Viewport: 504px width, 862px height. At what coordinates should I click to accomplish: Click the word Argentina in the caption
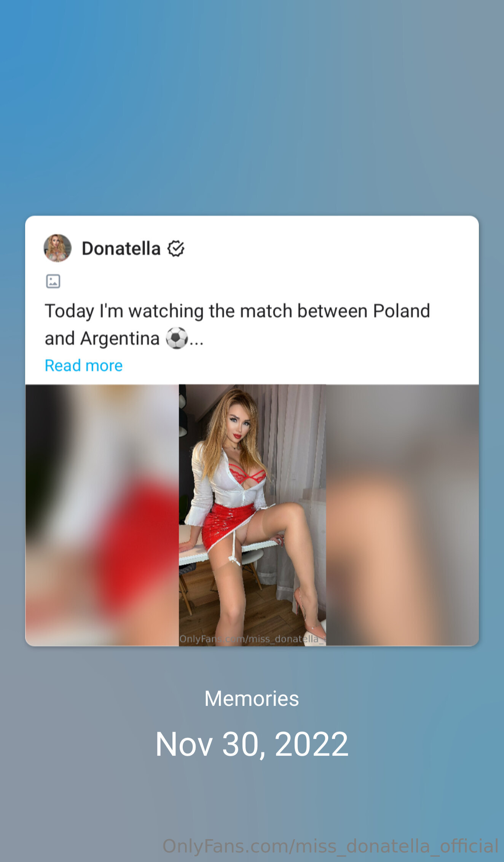tap(120, 338)
